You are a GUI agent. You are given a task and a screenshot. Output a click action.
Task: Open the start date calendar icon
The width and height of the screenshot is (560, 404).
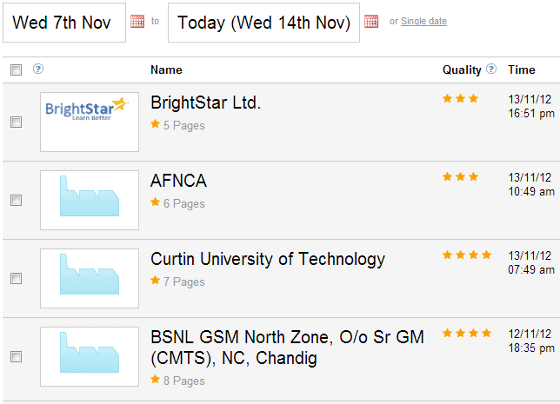point(137,21)
